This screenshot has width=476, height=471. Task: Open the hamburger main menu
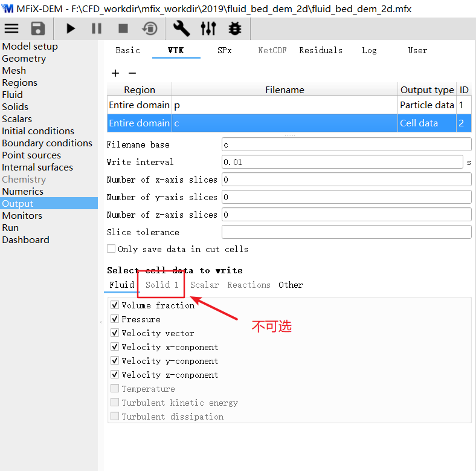pos(11,28)
